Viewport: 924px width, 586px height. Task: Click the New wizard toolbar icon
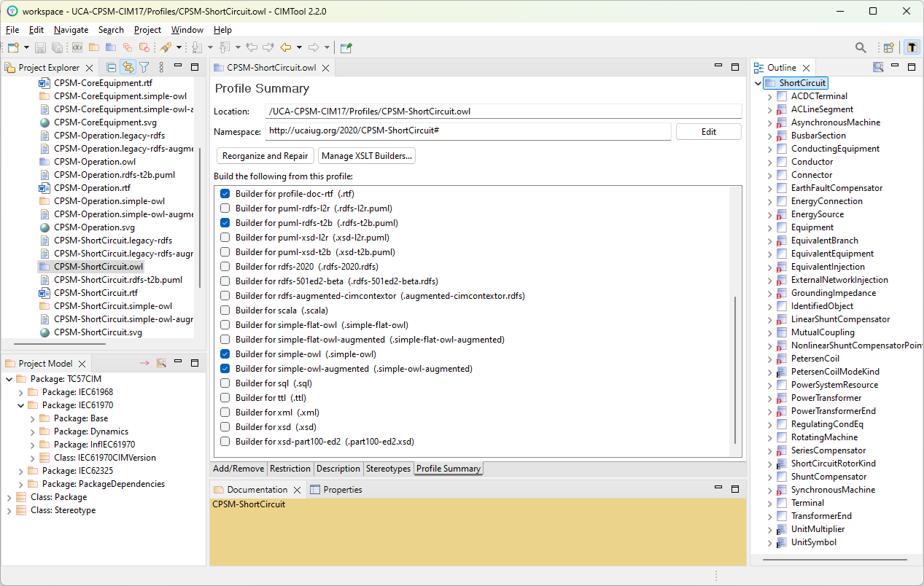[13, 47]
